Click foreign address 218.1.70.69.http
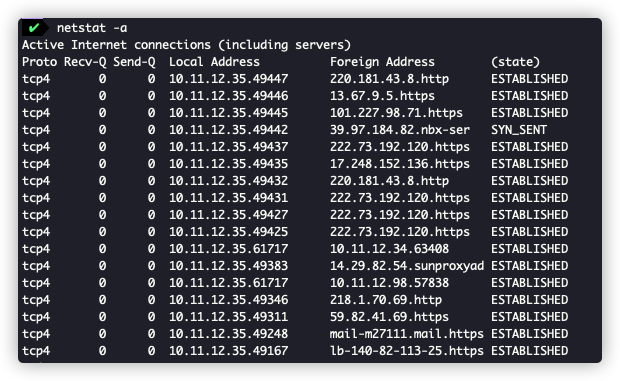This screenshot has height=381, width=620. click(386, 300)
